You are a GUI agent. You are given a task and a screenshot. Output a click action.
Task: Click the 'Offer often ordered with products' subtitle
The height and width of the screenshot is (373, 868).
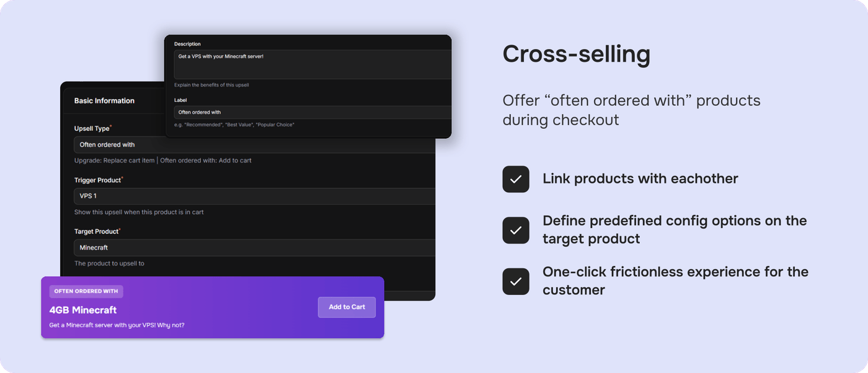[x=631, y=110]
